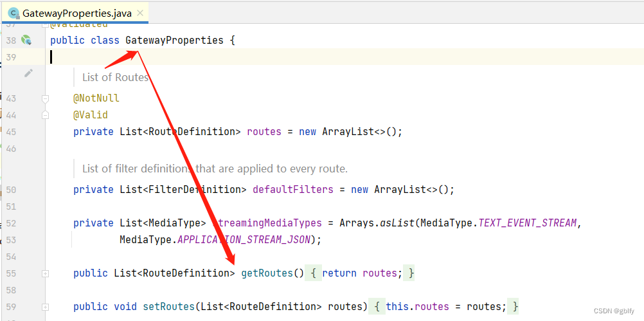Click the setRoutes method name
The height and width of the screenshot is (321, 644).
pyautogui.click(x=169, y=307)
